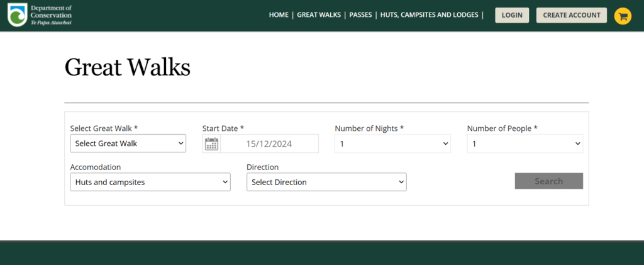Screen dimensions: 644x265
Task: Select PASSES in the top navigation
Action: click(x=360, y=15)
